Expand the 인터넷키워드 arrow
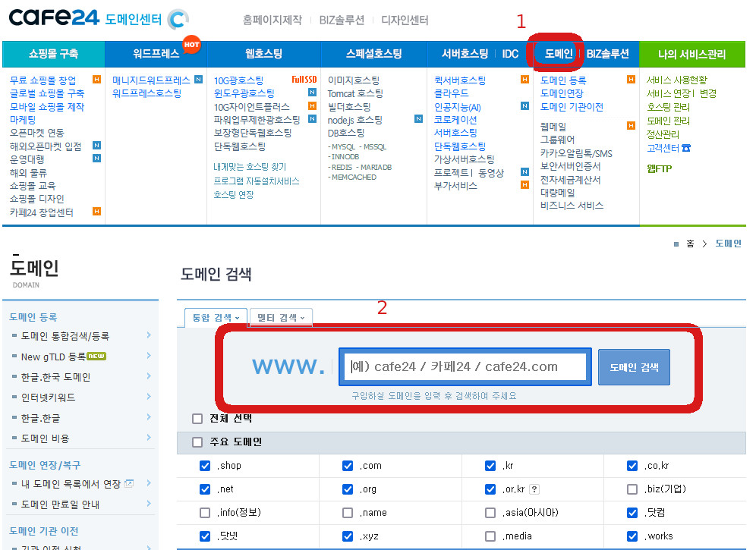Image resolution: width=756 pixels, height=550 pixels. point(149,397)
